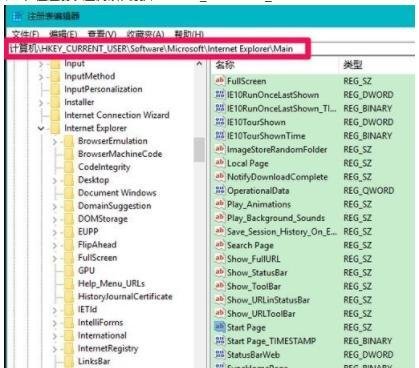Select the Search Page value name
The height and width of the screenshot is (368, 419).
250,245
